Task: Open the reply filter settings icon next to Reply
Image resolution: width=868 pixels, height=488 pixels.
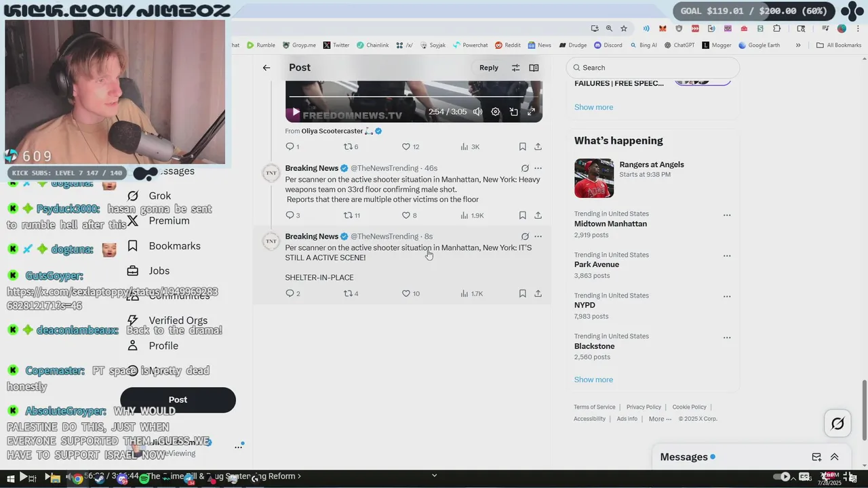Action: [515, 68]
